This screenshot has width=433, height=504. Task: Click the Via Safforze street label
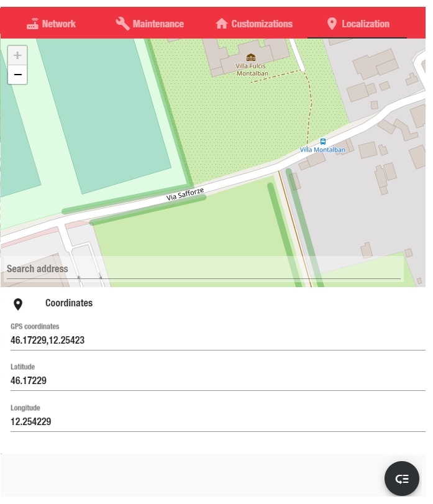(x=185, y=194)
